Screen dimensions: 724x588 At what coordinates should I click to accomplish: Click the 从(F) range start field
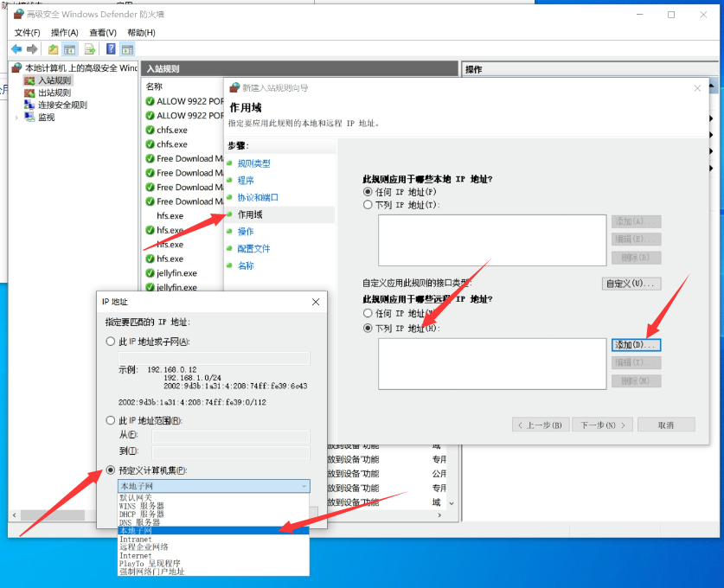click(x=231, y=436)
